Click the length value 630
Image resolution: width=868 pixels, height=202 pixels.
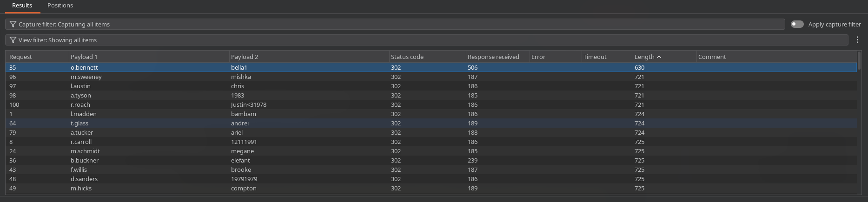click(639, 67)
